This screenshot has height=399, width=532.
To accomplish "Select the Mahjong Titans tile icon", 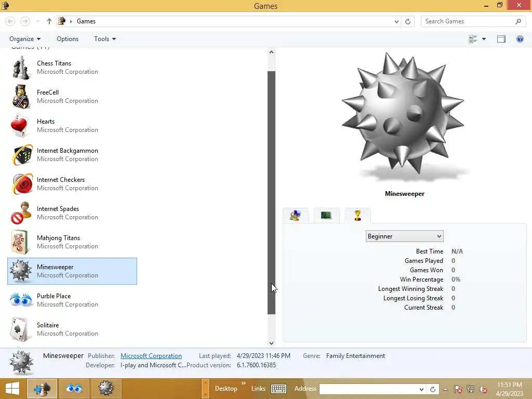I will pyautogui.click(x=19, y=242).
